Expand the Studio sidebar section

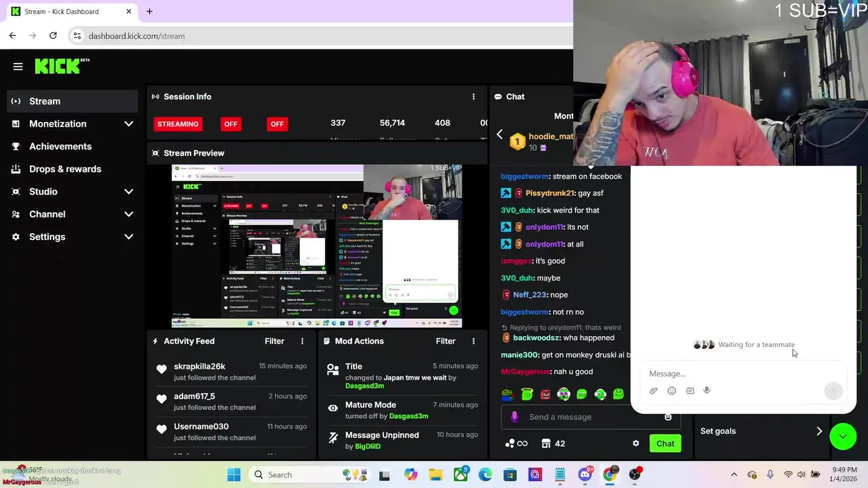[x=73, y=192]
